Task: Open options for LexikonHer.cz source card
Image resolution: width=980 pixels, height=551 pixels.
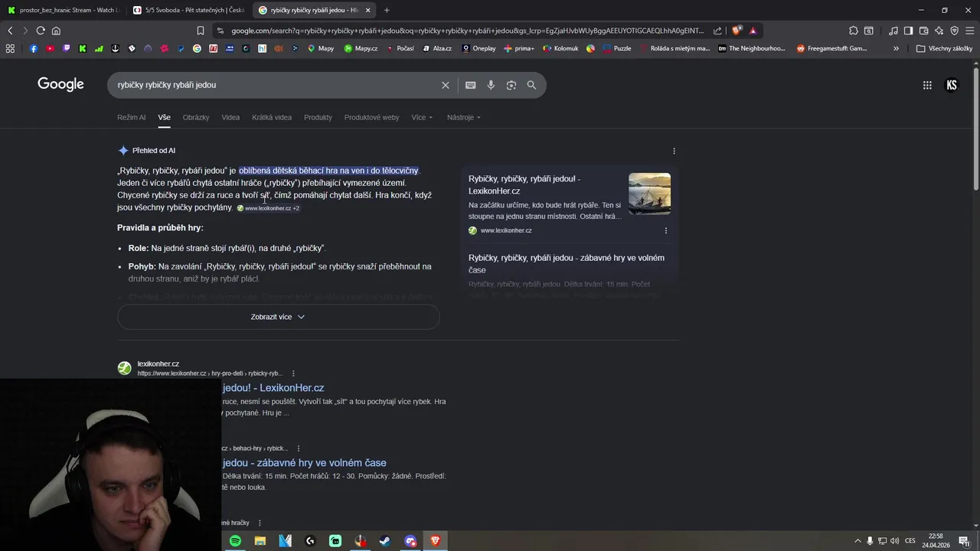Action: pos(665,230)
